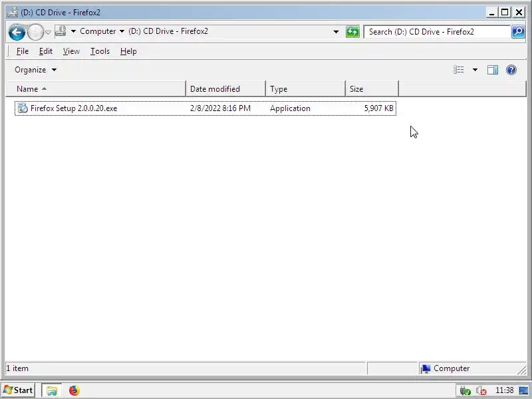Focus the Search (D:) CD Drive field
The width and height of the screenshot is (532, 399).
[437, 32]
